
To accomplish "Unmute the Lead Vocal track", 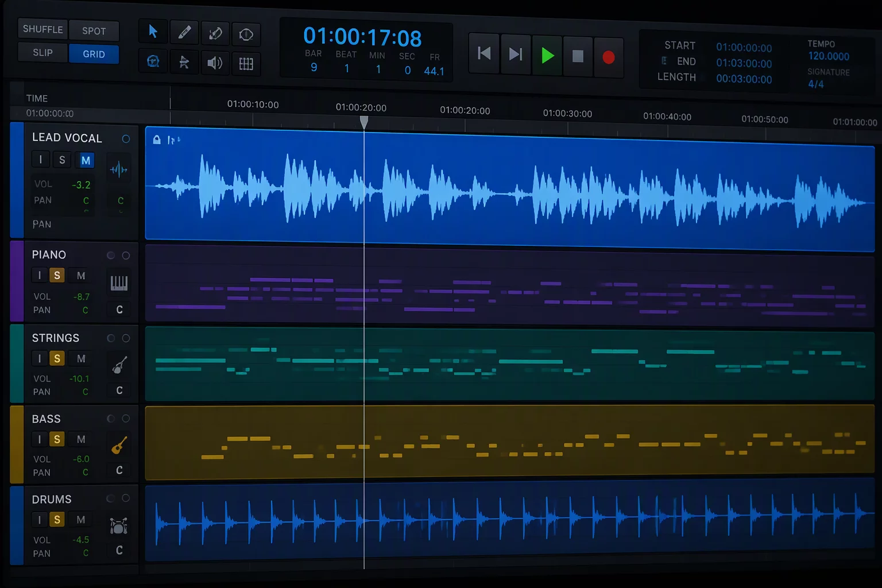I will click(x=86, y=160).
